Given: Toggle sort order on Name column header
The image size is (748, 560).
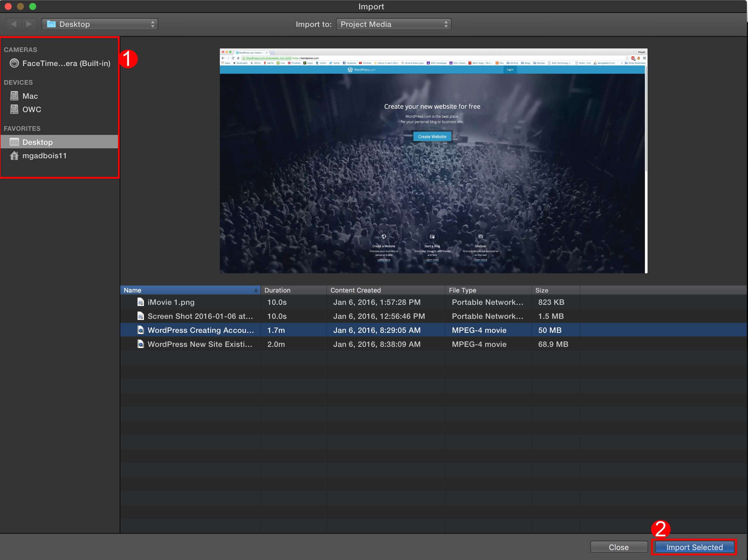Looking at the screenshot, I should click(x=190, y=290).
